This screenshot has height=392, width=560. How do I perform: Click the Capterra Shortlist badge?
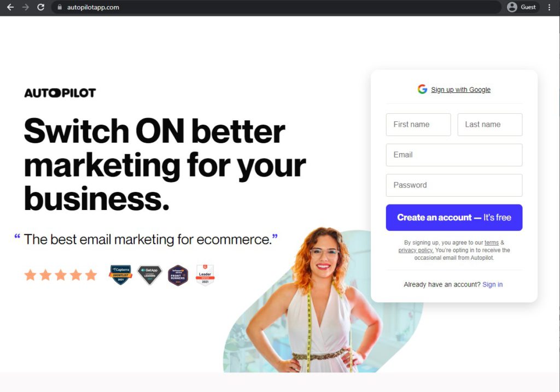[x=121, y=274]
